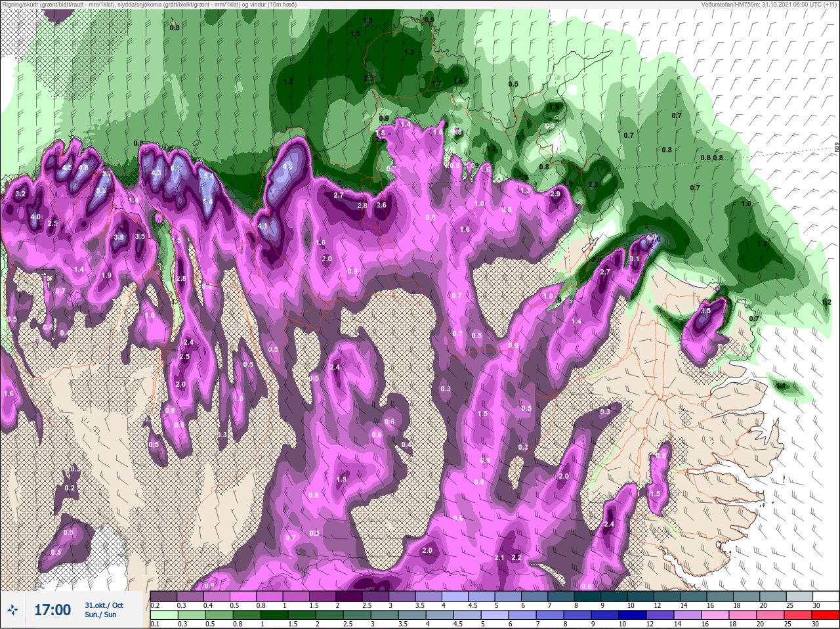Image resolution: width=840 pixels, height=629 pixels.
Task: Click the 1.7 rainfall value on the map
Action: 436,84
